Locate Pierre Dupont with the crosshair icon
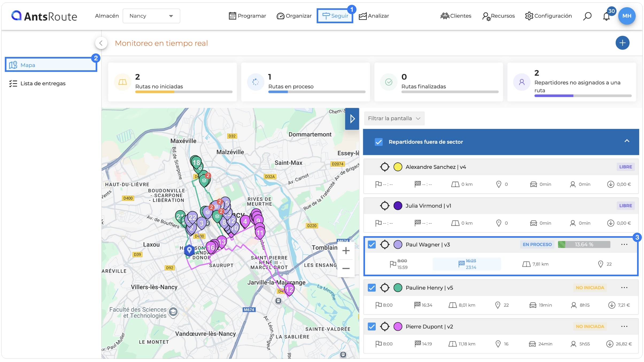 (385, 326)
